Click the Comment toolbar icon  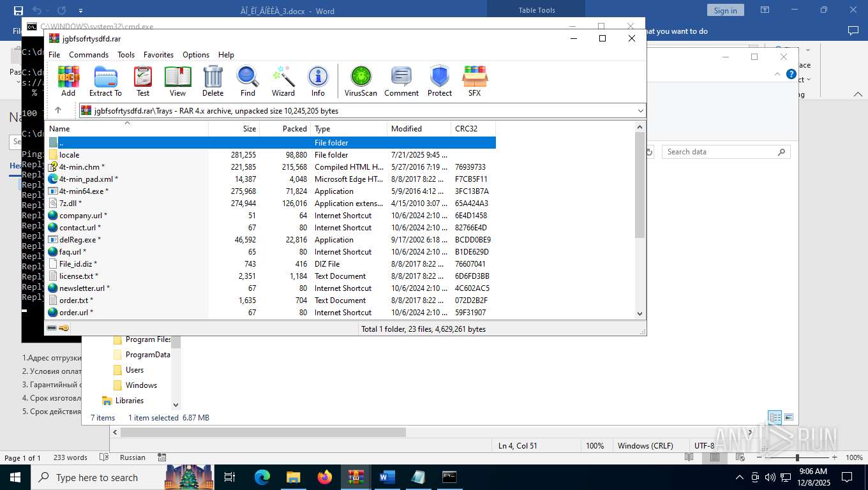coord(401,81)
